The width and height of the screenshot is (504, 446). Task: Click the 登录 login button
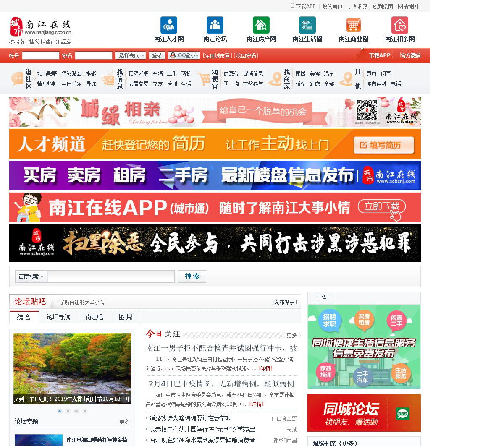[x=157, y=55]
